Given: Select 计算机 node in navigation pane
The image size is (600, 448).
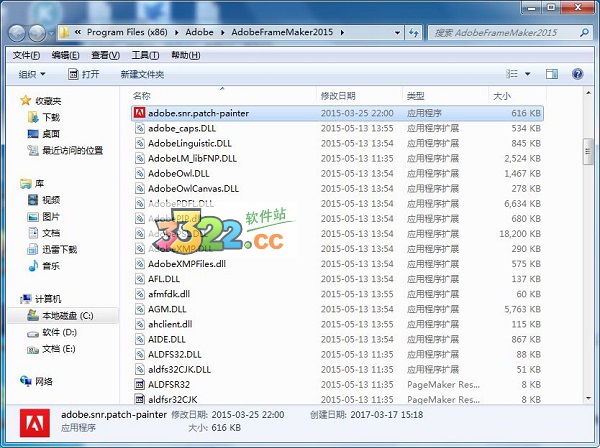Looking at the screenshot, I should click(41, 299).
